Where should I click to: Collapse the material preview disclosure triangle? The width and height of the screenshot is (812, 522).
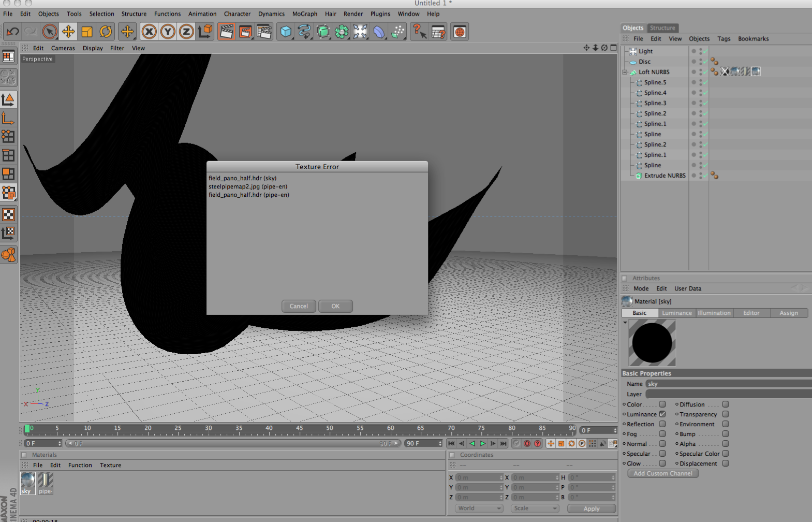[x=625, y=323]
